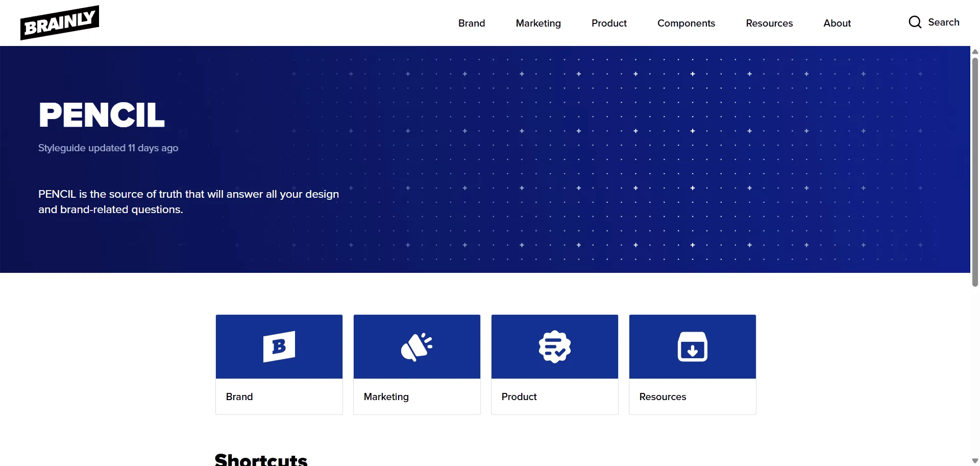Open the Resources card text label

663,397
